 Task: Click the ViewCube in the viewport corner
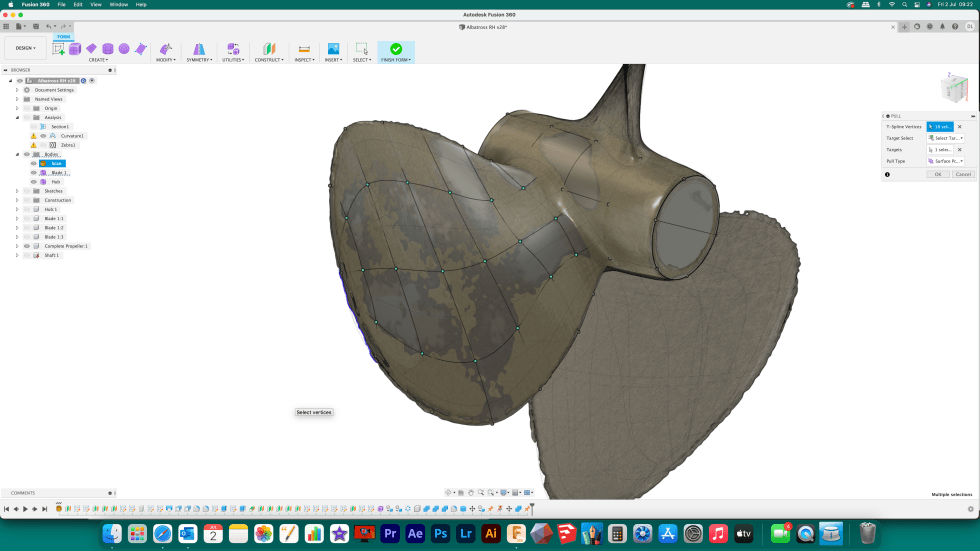(x=955, y=88)
